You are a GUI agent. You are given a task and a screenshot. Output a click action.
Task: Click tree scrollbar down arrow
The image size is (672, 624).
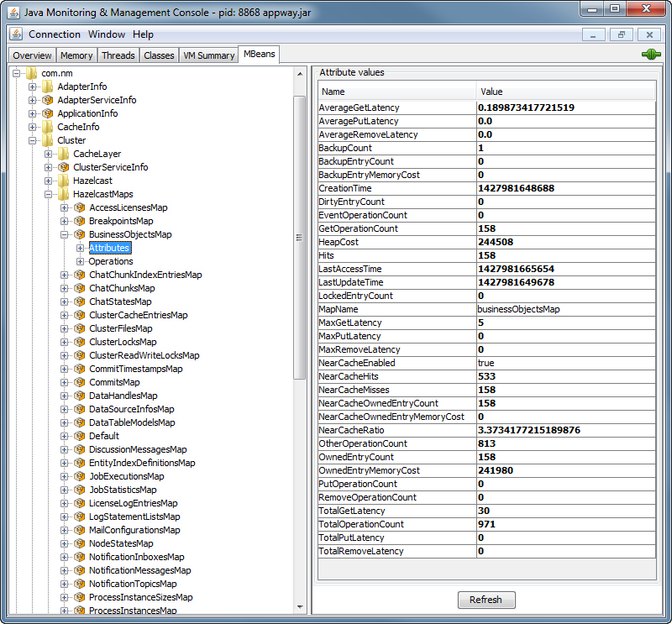(x=300, y=607)
